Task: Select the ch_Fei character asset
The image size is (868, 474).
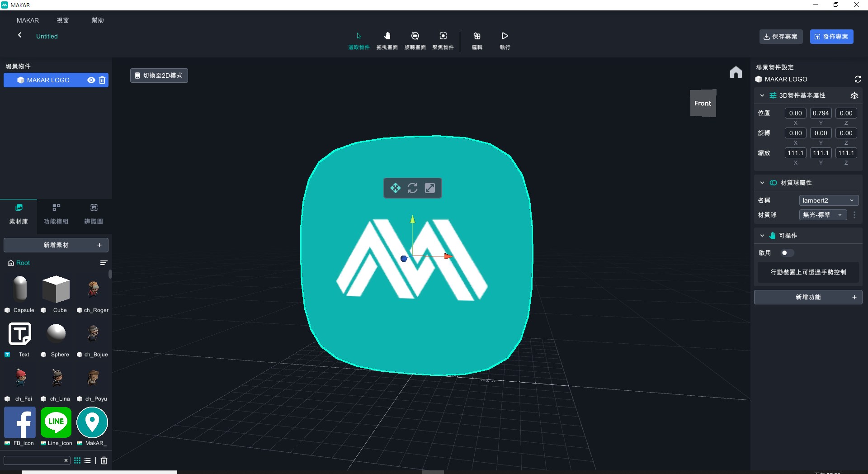Action: coord(20,378)
